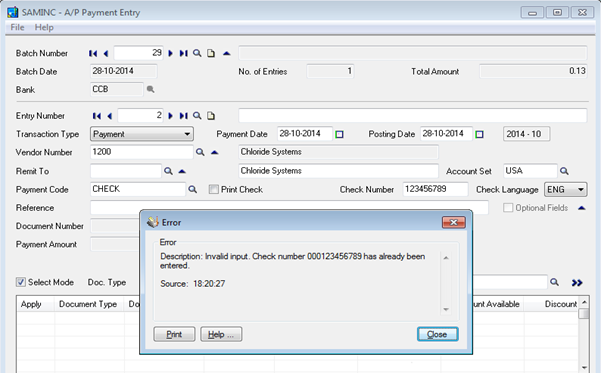The width and height of the screenshot is (601, 373).
Task: Click zoom arrow beside Vendor Number
Action: tap(215, 152)
